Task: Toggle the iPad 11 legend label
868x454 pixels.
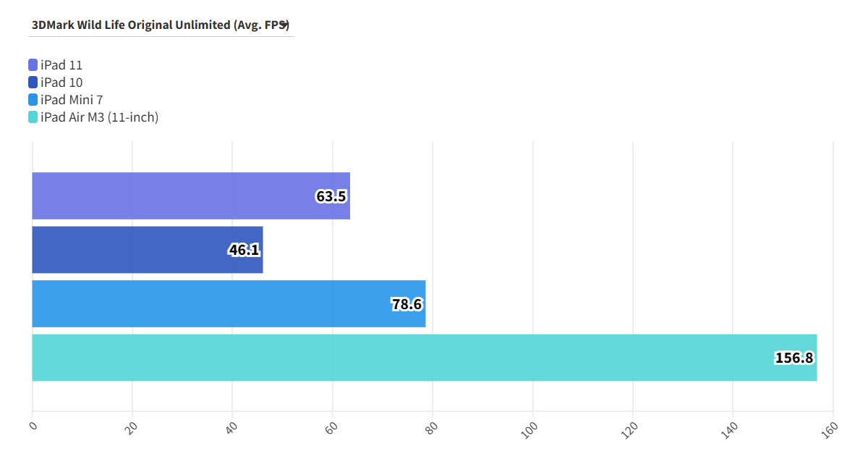Action: tap(61, 65)
